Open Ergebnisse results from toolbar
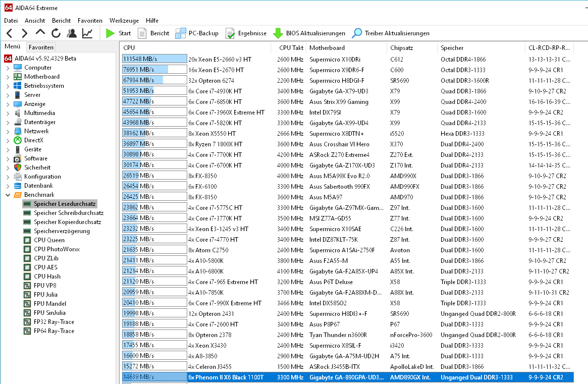588x384 pixels. 246,33
